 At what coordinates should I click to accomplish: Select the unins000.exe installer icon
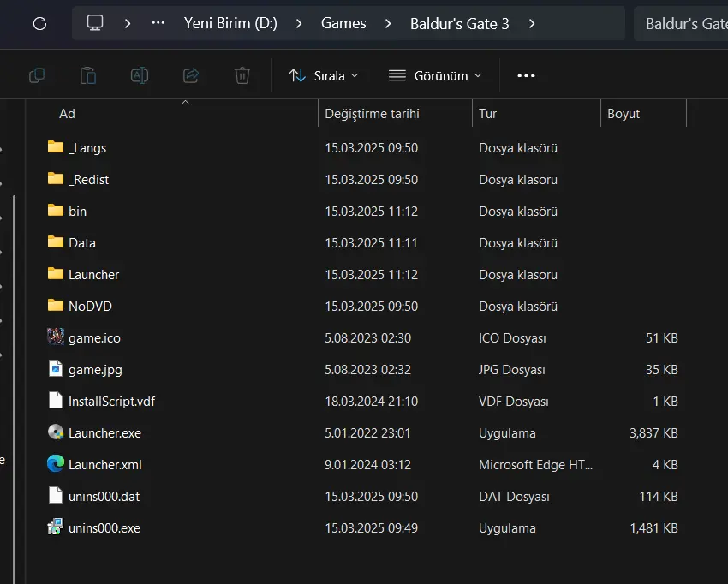[x=56, y=527]
